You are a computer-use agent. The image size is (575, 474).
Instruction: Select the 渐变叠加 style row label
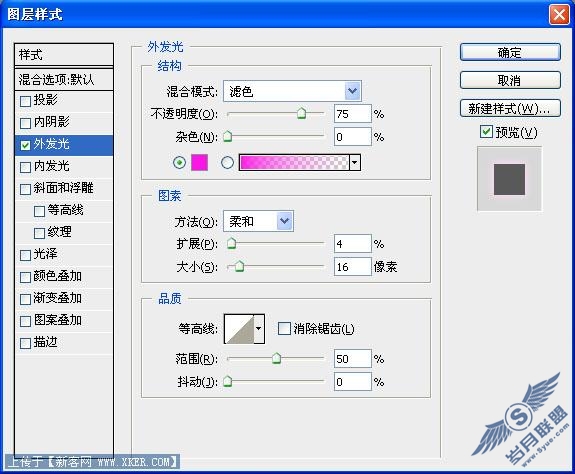coord(58,298)
